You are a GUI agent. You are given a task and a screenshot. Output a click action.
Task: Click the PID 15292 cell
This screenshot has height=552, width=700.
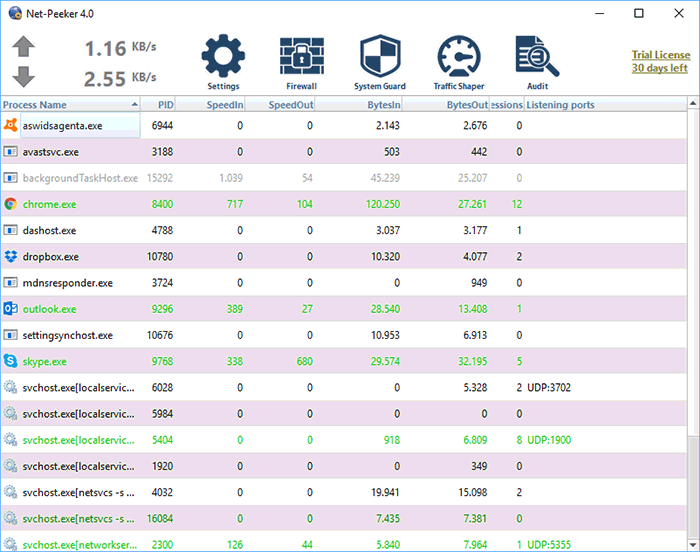tap(160, 178)
